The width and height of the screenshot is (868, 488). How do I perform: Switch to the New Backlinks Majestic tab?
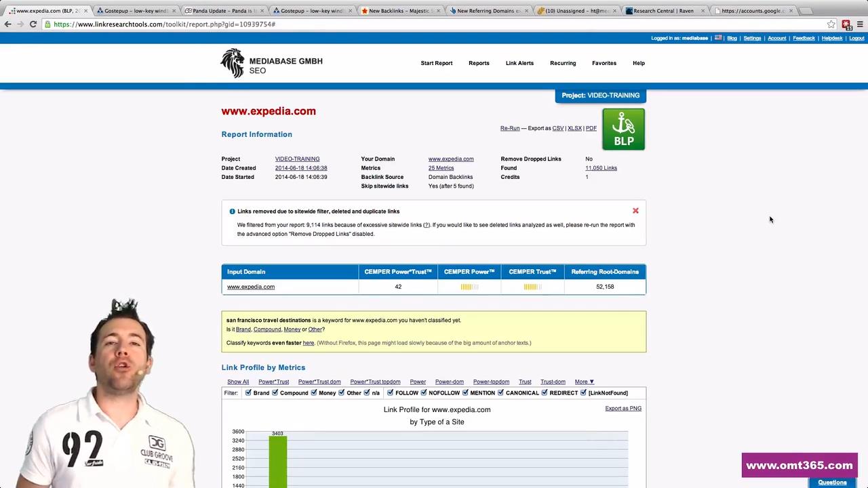[x=400, y=11]
